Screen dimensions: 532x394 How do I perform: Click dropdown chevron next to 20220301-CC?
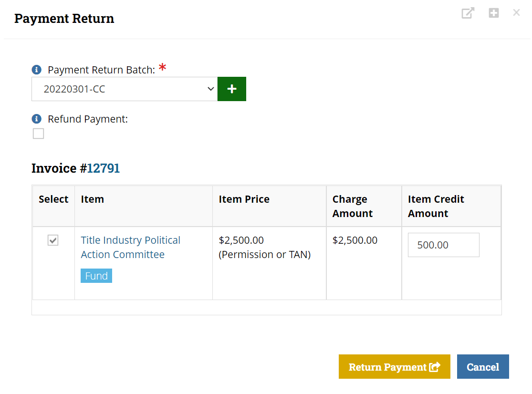coord(211,89)
